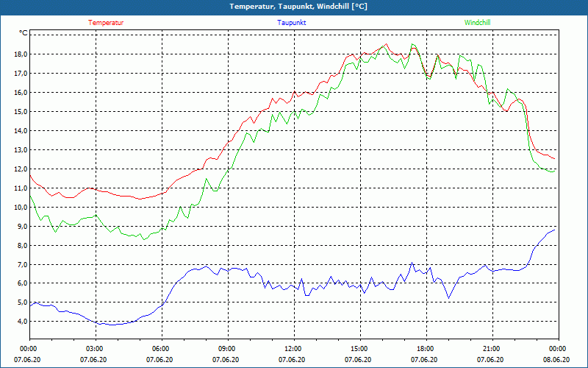Click the "8,0" y-axis value

click(x=22, y=245)
